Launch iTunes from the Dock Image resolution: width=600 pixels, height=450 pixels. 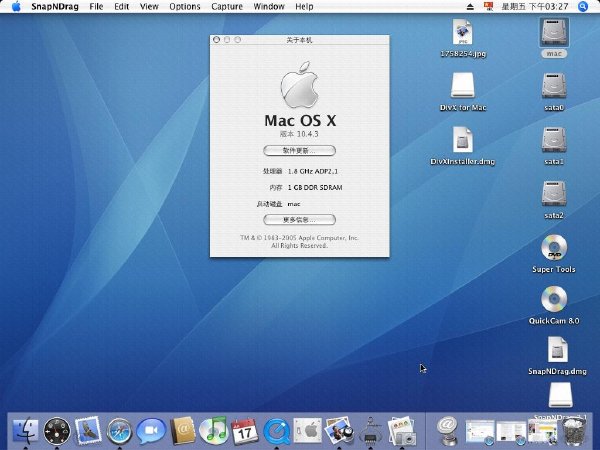pyautogui.click(x=214, y=430)
